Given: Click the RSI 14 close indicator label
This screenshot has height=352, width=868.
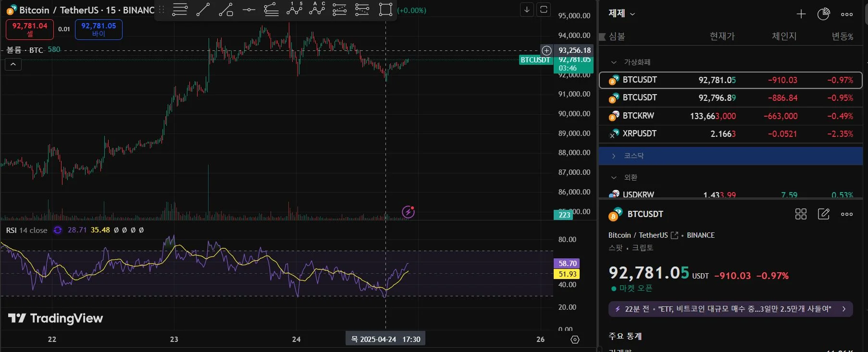Looking at the screenshot, I should pyautogui.click(x=27, y=231).
